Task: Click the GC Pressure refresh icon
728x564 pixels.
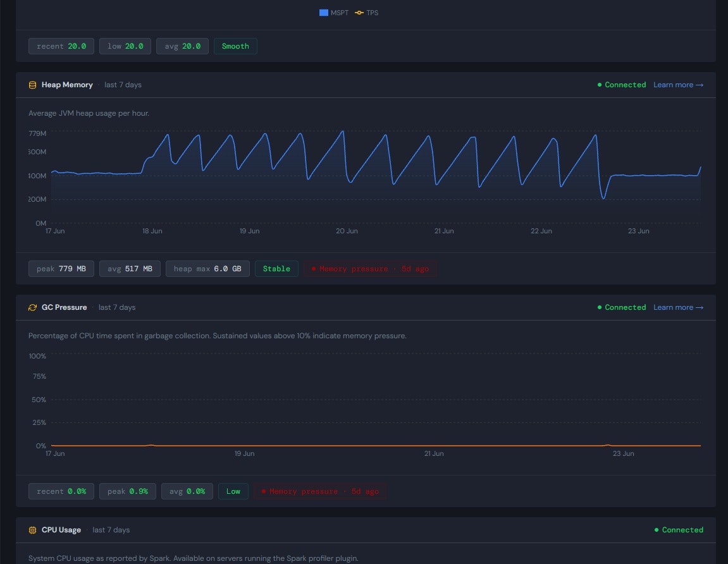Action: click(32, 307)
